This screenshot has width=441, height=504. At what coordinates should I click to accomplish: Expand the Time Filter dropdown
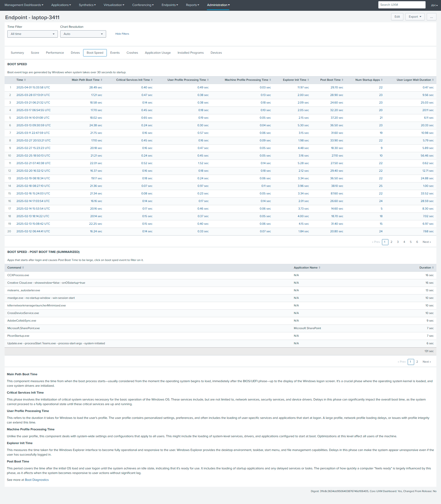[32, 34]
